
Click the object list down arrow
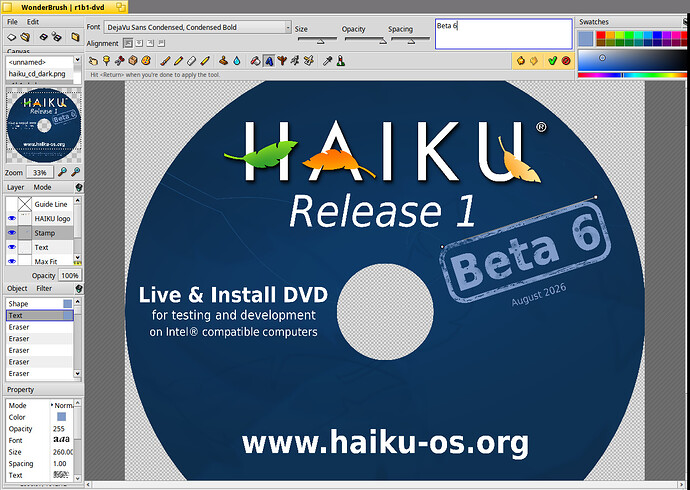[x=77, y=373]
